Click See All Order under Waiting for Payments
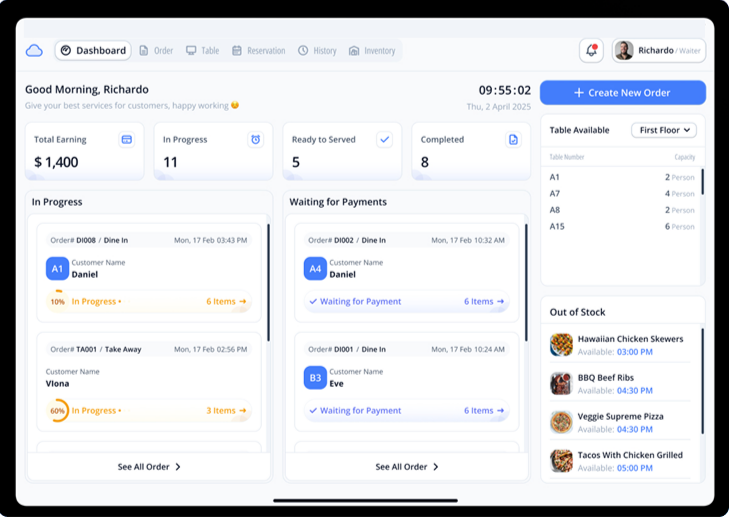Image resolution: width=730 pixels, height=518 pixels. click(407, 467)
